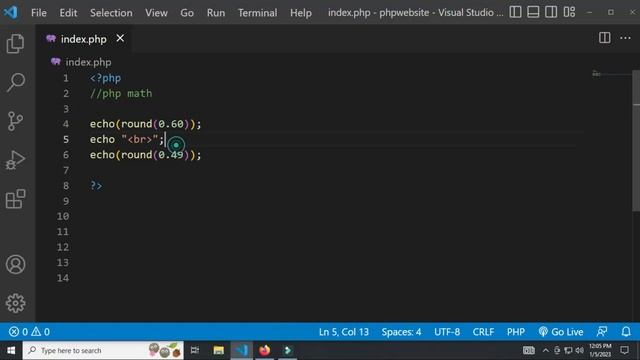Open the Edit menu

(68, 13)
